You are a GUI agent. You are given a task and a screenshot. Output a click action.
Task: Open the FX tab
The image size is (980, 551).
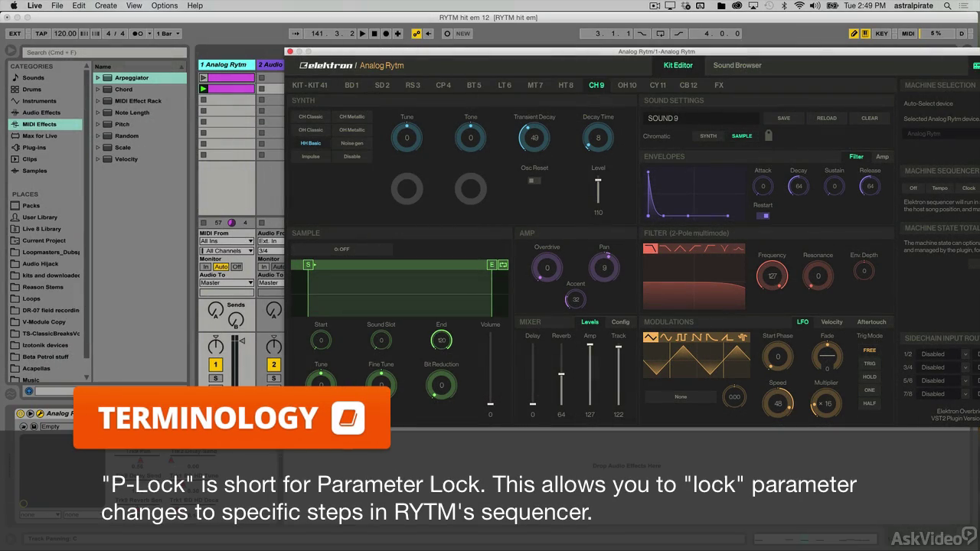point(719,85)
